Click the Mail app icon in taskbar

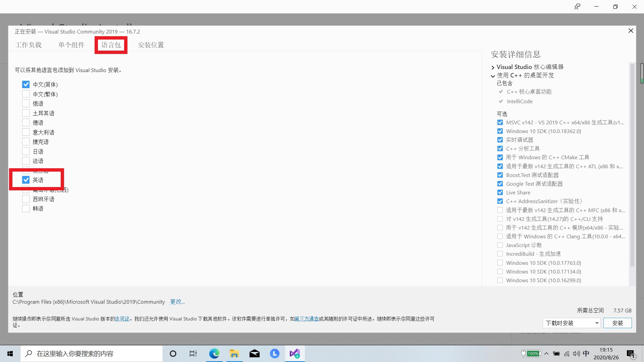[254, 353]
